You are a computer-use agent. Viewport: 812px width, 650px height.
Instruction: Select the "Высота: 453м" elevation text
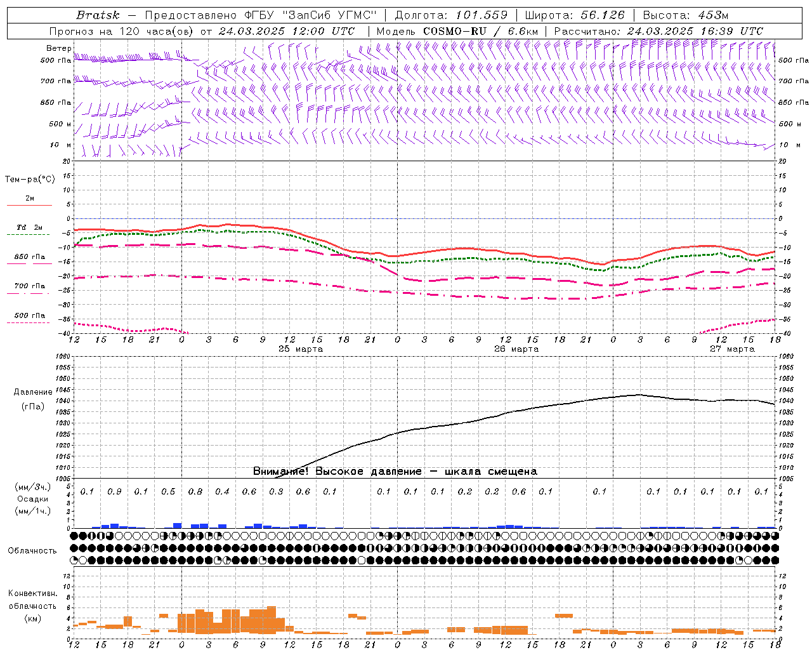tap(686, 15)
